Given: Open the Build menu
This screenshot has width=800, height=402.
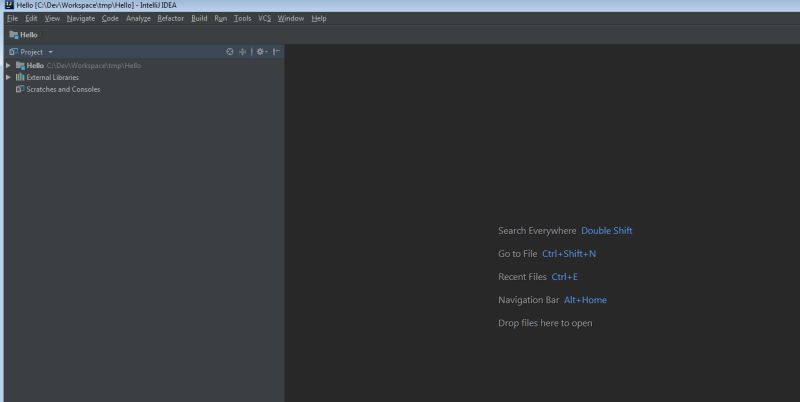Looking at the screenshot, I should coord(199,18).
